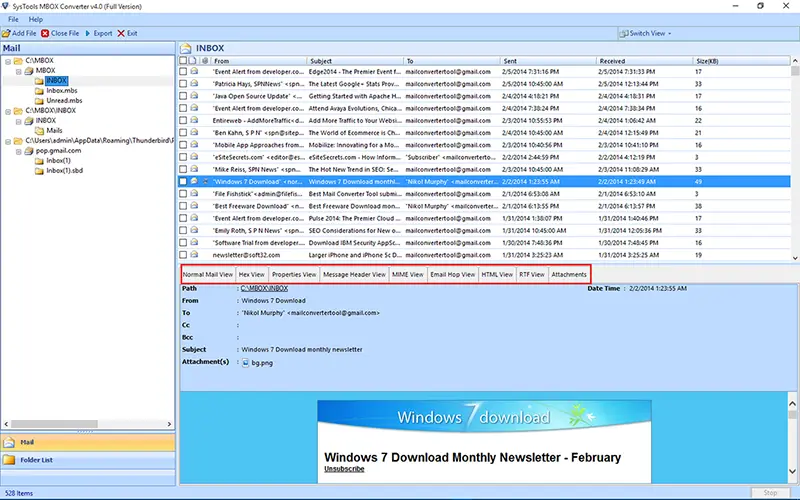
Task: Switch to the Message Header View tab
Action: click(x=355, y=274)
